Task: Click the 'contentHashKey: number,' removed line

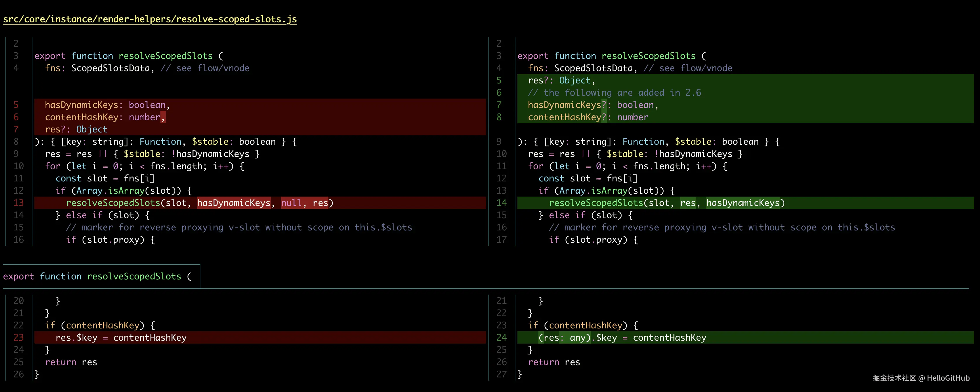Action: click(x=105, y=117)
